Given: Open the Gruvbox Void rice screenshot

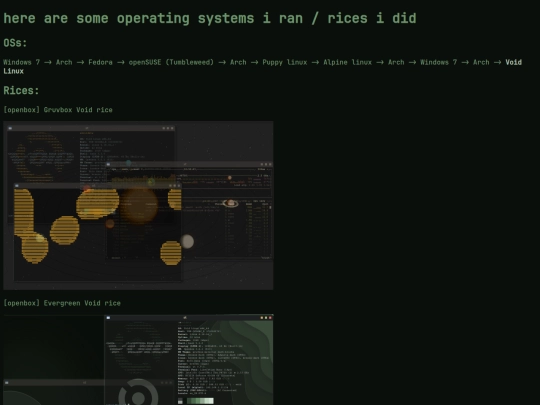Looking at the screenshot, I should 138,205.
